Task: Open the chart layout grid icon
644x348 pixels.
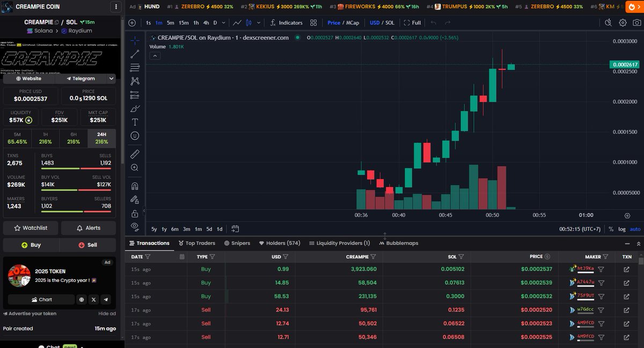Action: point(313,23)
